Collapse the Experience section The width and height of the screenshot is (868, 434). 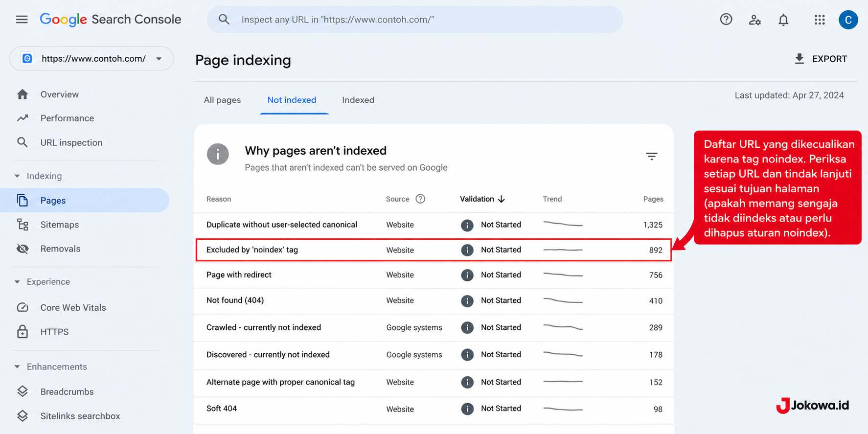point(17,282)
